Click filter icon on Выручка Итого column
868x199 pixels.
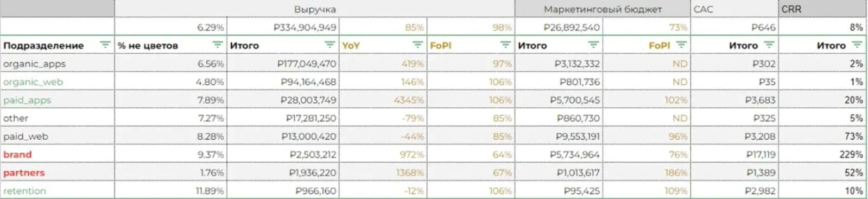329,45
